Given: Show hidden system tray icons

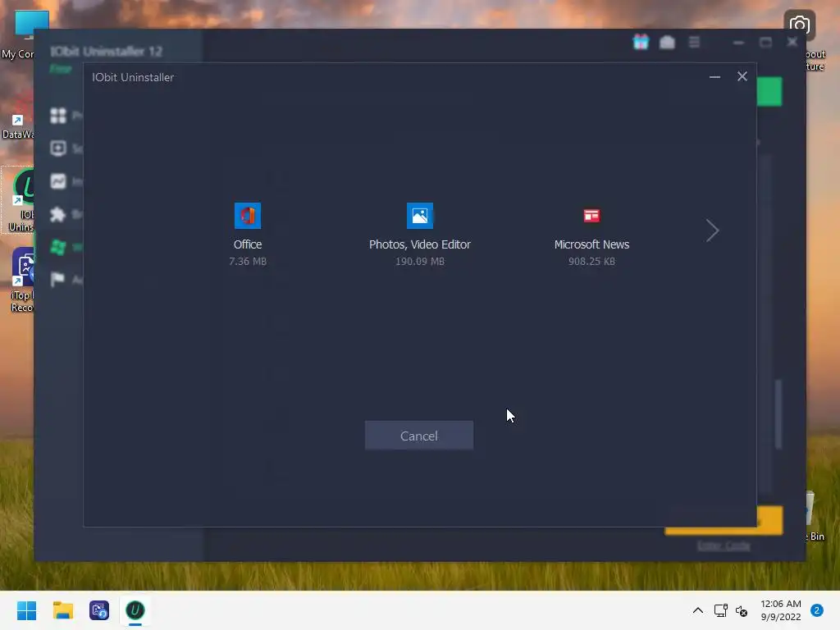Looking at the screenshot, I should [x=697, y=610].
